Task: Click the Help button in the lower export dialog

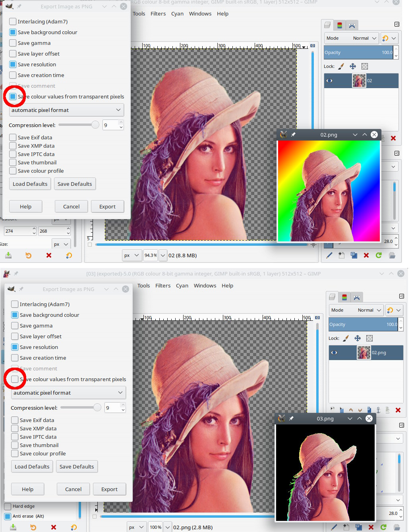Action: 27,489
